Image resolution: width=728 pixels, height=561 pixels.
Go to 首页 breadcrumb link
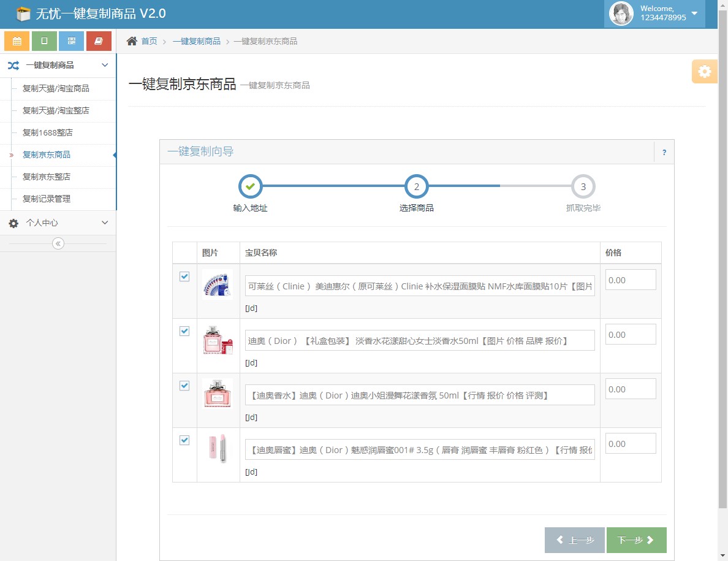coord(149,41)
